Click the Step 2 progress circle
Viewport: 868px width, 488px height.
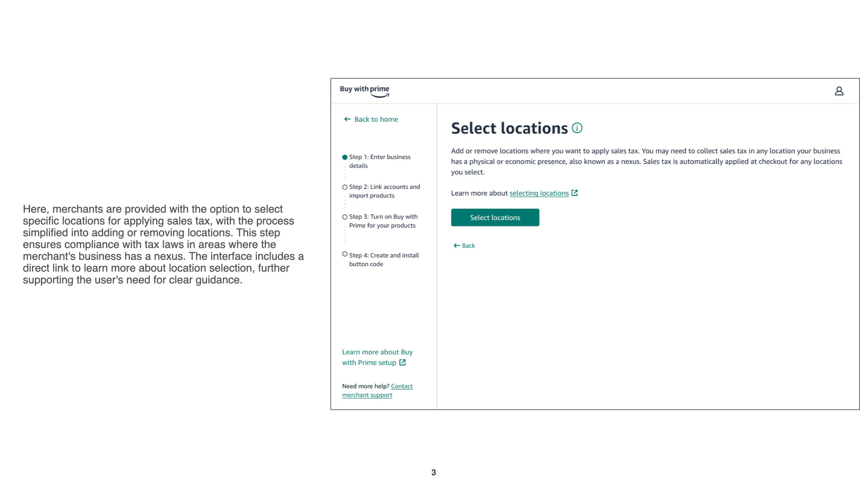(x=345, y=187)
